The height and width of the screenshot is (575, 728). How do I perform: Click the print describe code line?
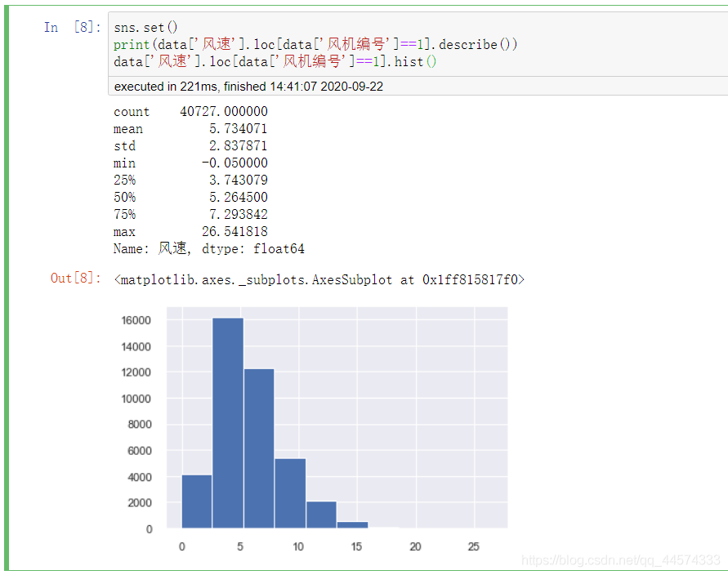315,45
